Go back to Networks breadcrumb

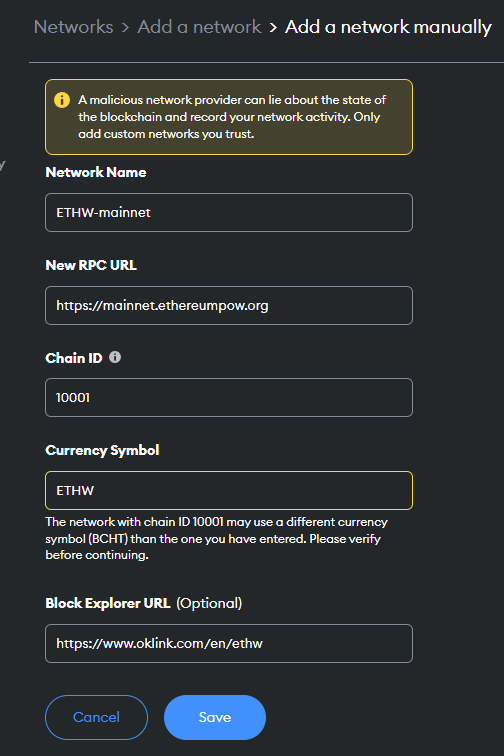pyautogui.click(x=73, y=27)
